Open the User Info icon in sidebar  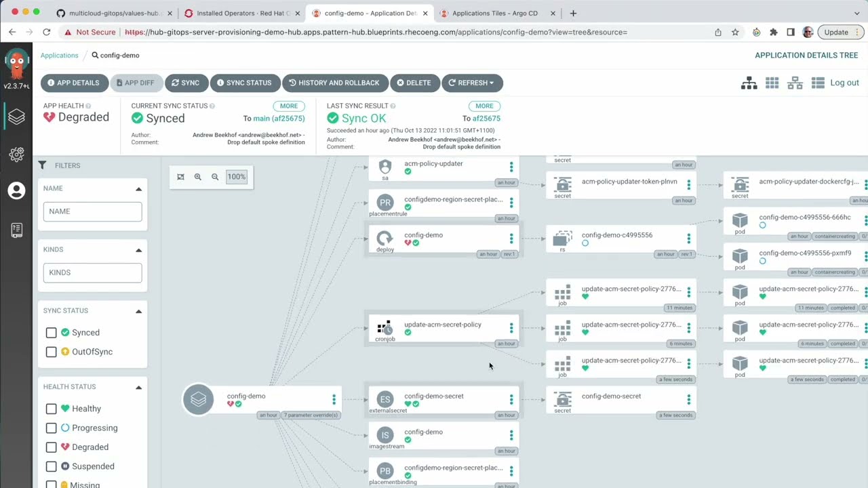coord(16,191)
